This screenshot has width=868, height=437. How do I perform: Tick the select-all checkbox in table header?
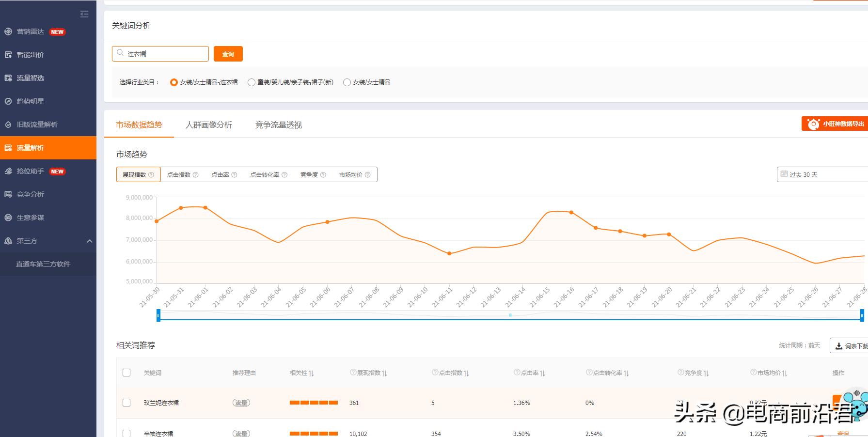(126, 373)
